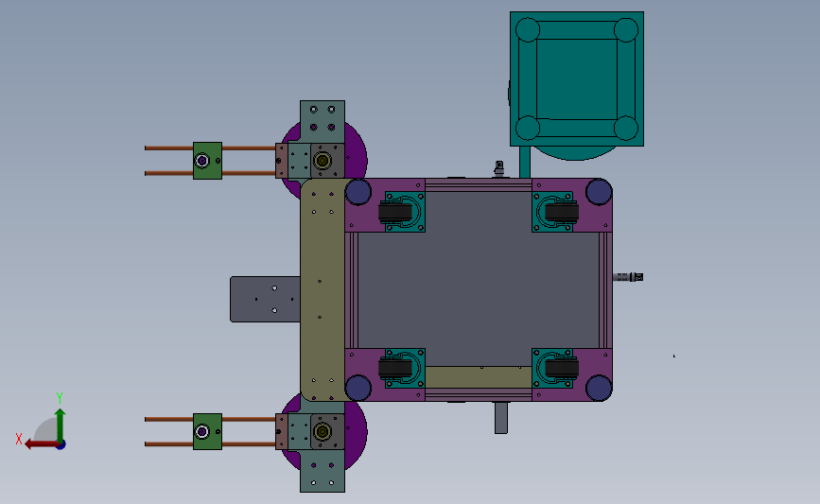Select the lower-left navy round bumper
The image size is (820, 504).
358,388
